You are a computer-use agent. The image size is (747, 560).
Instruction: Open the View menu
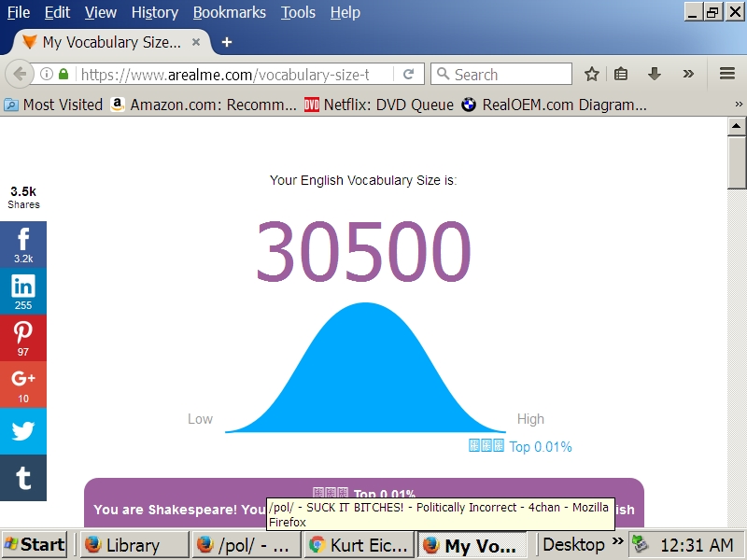coord(101,12)
